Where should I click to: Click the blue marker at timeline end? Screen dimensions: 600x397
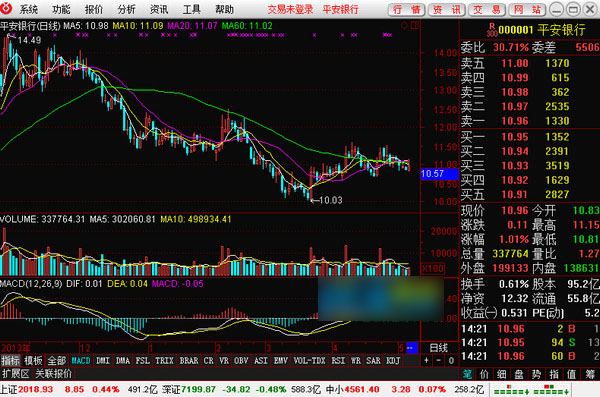pyautogui.click(x=412, y=348)
